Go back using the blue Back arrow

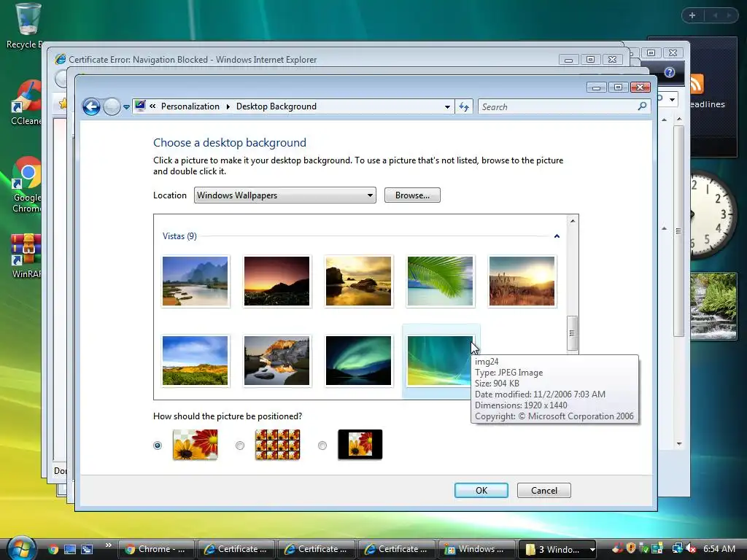(91, 106)
